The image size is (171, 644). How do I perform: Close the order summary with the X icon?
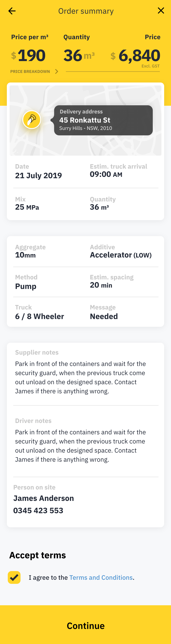tap(161, 10)
